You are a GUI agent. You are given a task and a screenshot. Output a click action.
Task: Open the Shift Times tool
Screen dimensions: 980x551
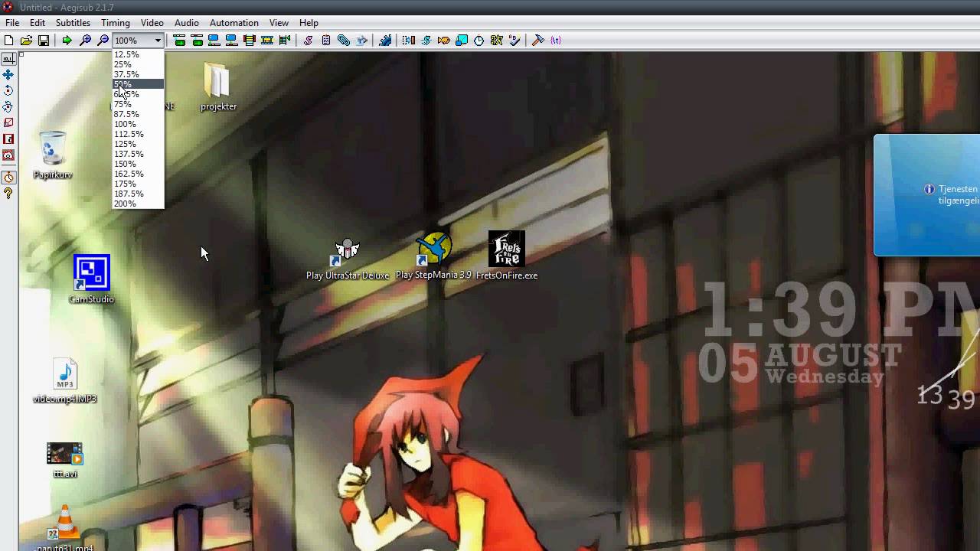[x=409, y=41]
